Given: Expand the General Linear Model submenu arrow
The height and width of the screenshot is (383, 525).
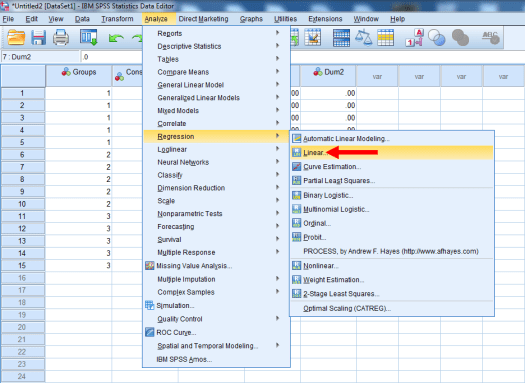Looking at the screenshot, I should [278, 84].
